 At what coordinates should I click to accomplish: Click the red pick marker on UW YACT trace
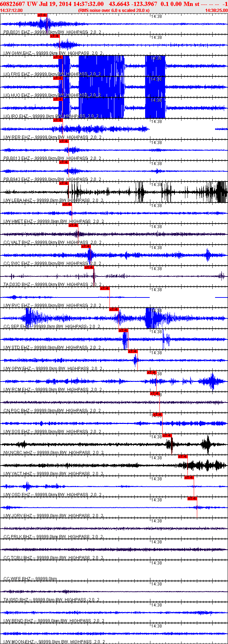tap(183, 457)
